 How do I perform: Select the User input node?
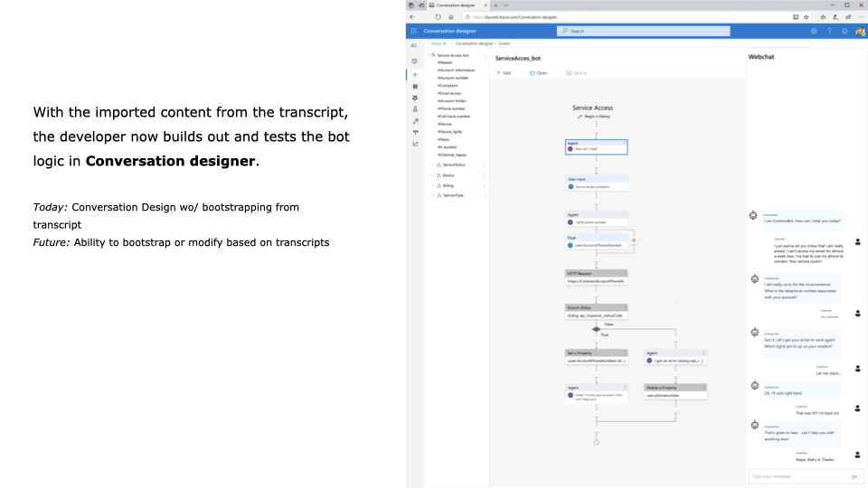[x=596, y=183]
